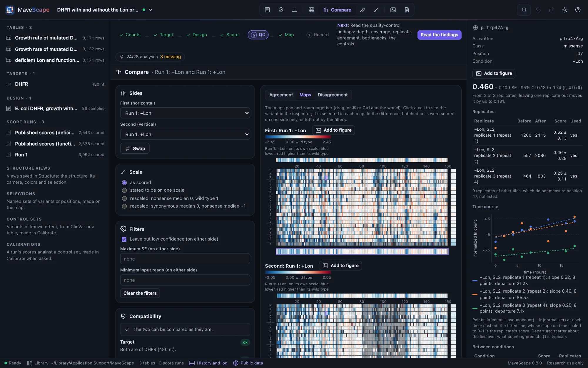Click the Second map color scale bar
The image size is (588, 368).
point(298,272)
